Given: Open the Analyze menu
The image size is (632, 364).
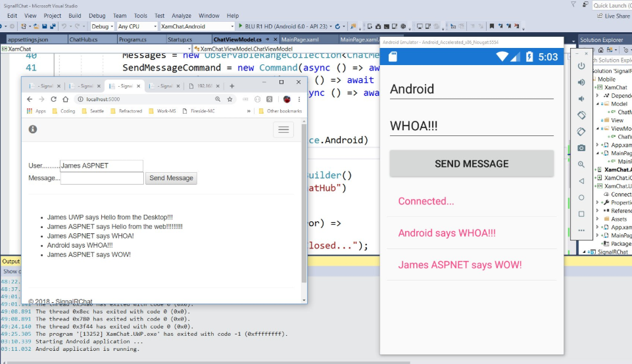Looking at the screenshot, I should point(182,16).
